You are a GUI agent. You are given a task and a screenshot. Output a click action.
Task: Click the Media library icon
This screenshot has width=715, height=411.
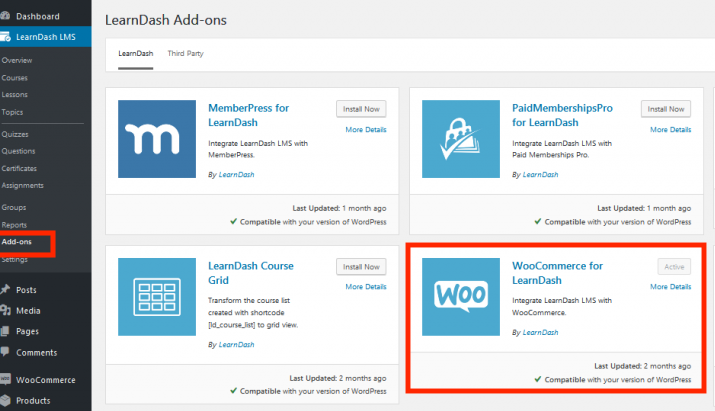(5, 310)
